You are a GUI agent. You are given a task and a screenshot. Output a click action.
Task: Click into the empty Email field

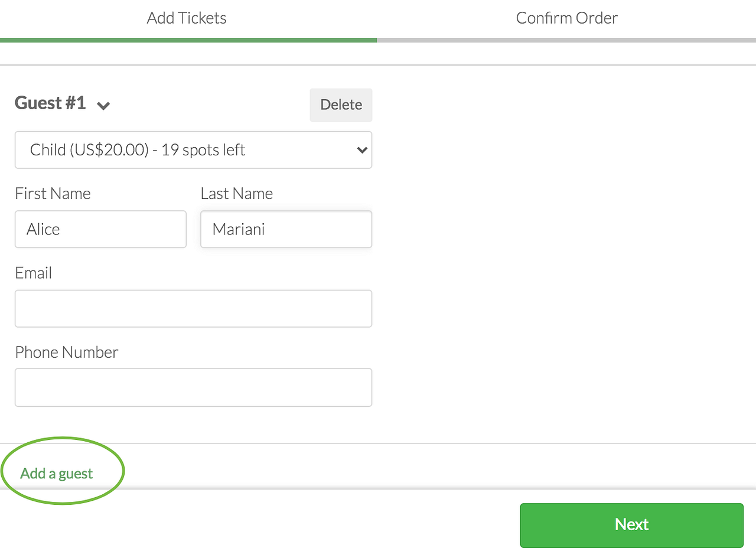tap(193, 308)
